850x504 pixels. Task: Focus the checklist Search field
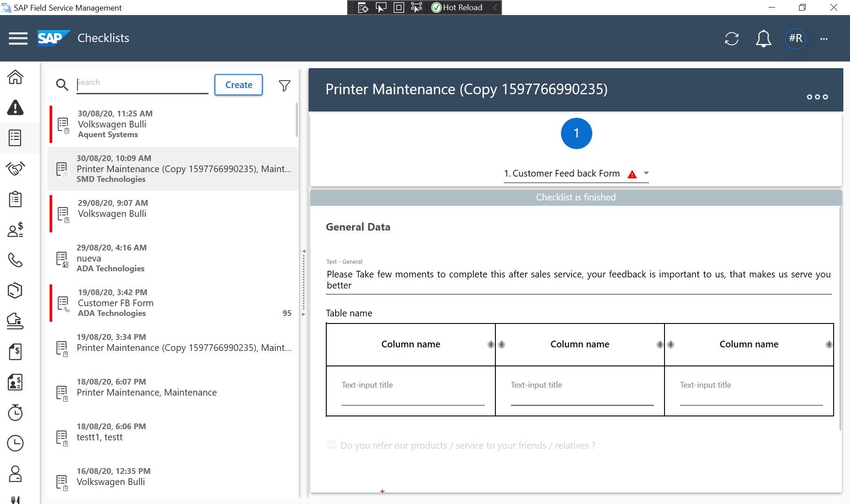pos(142,83)
